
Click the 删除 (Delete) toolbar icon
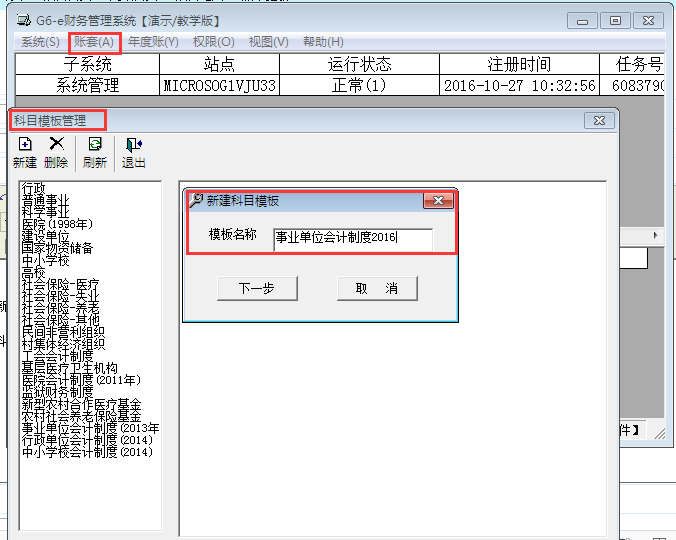point(57,152)
